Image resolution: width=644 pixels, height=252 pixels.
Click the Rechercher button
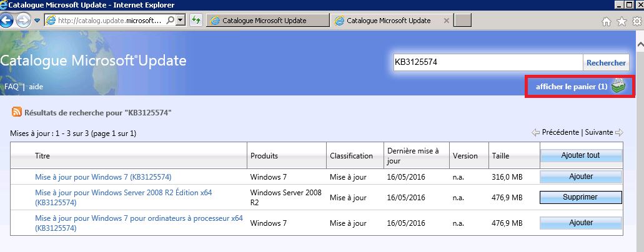tap(606, 63)
